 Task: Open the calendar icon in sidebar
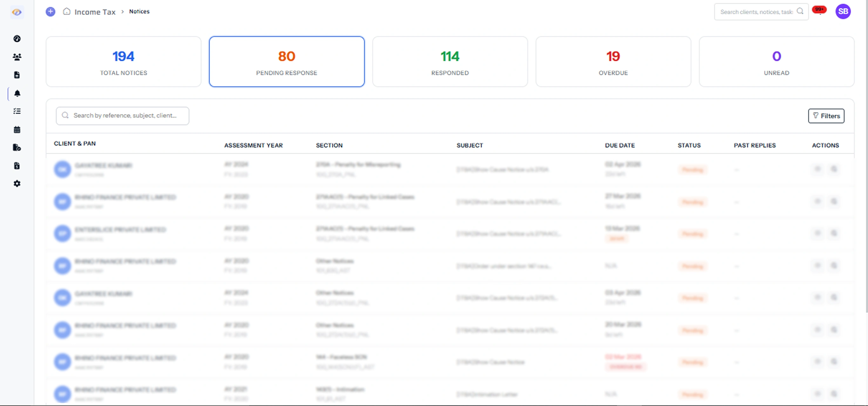[x=17, y=129]
